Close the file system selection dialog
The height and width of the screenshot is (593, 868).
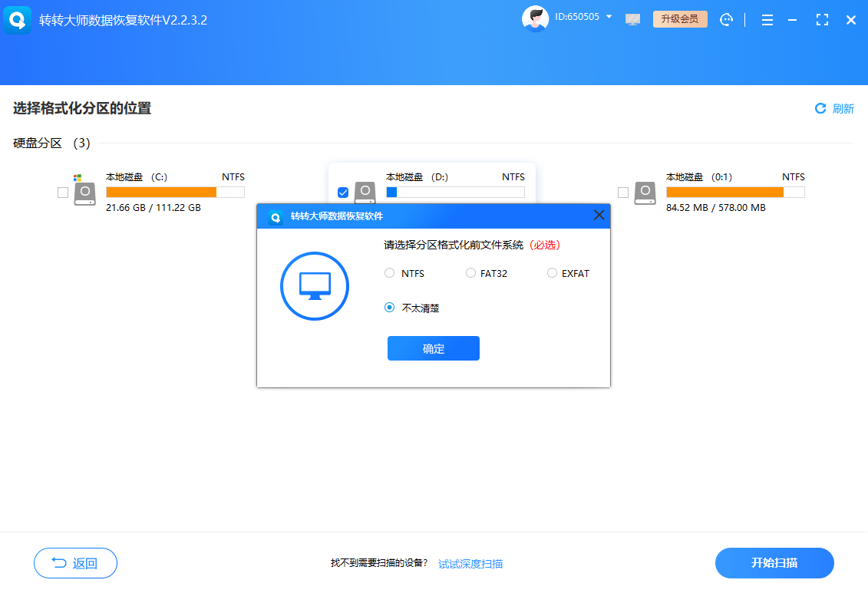pos(599,215)
